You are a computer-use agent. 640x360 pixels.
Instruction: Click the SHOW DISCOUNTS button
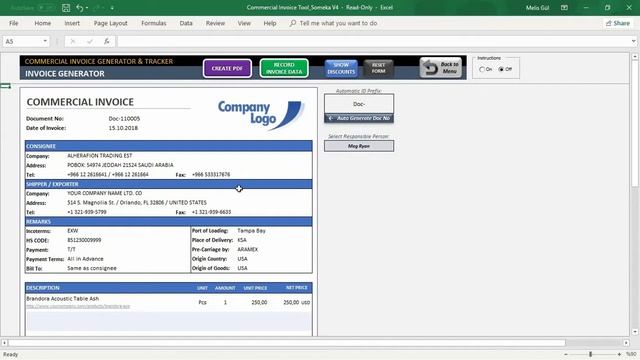(341, 69)
